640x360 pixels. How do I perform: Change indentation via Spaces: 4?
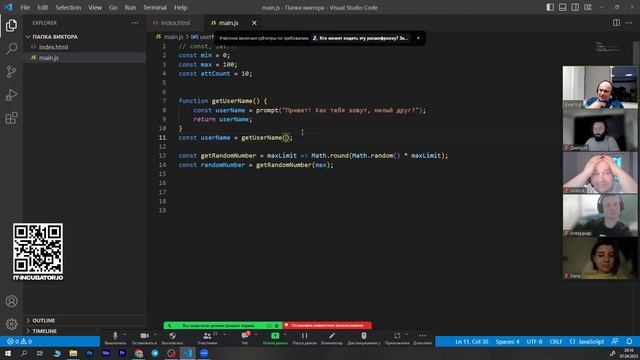click(507, 341)
